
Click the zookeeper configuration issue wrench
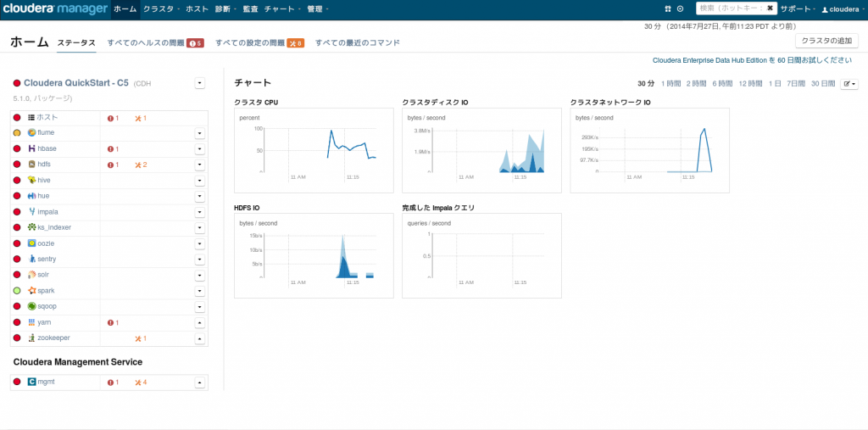click(x=141, y=338)
